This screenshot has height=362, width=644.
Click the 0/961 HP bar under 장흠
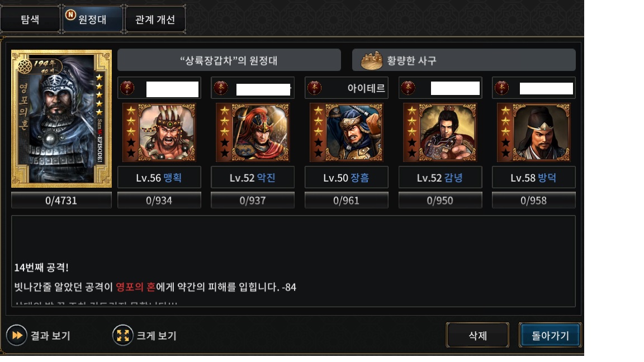coord(346,201)
